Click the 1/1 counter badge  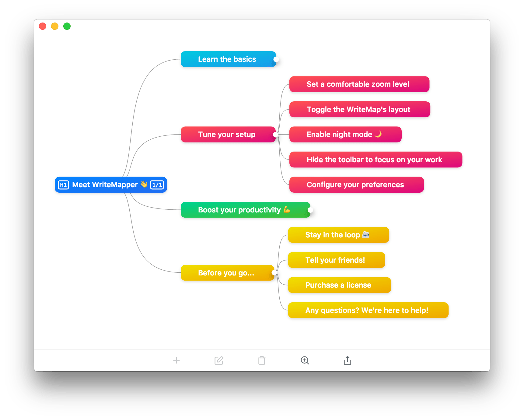click(x=157, y=185)
